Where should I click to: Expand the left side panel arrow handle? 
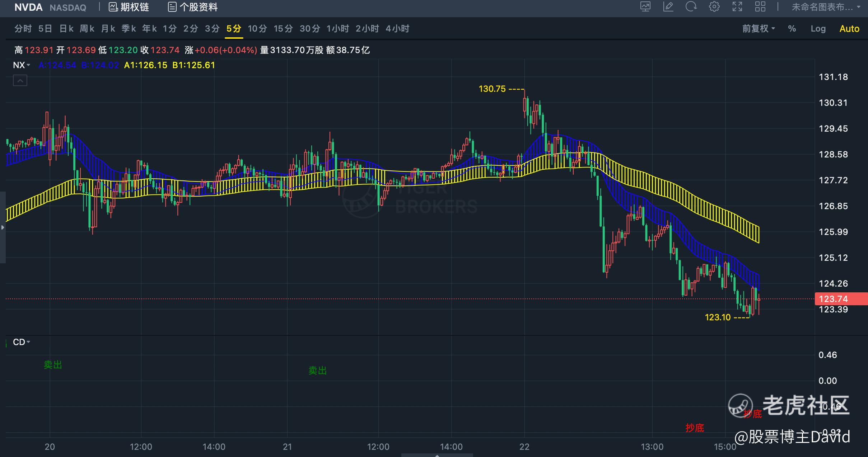pyautogui.click(x=3, y=227)
